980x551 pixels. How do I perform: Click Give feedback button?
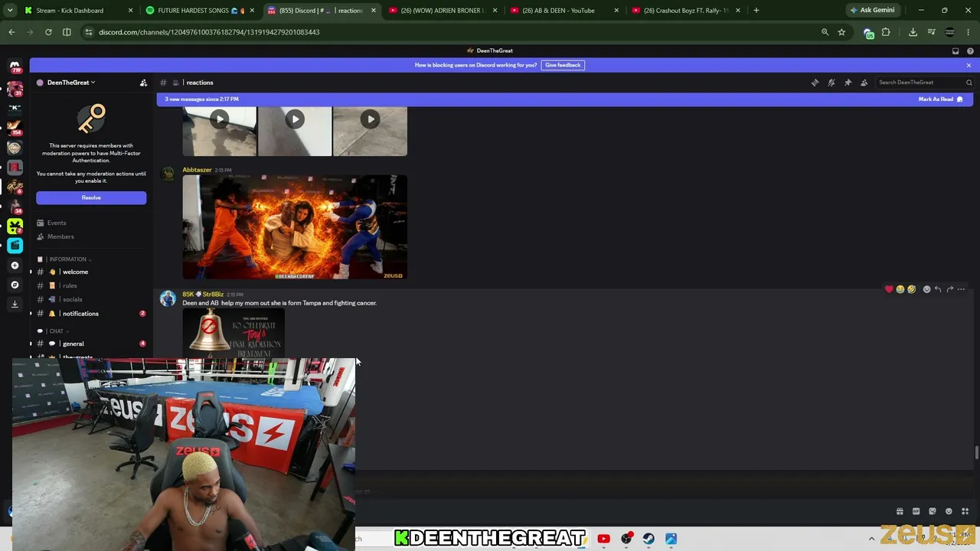click(x=563, y=65)
